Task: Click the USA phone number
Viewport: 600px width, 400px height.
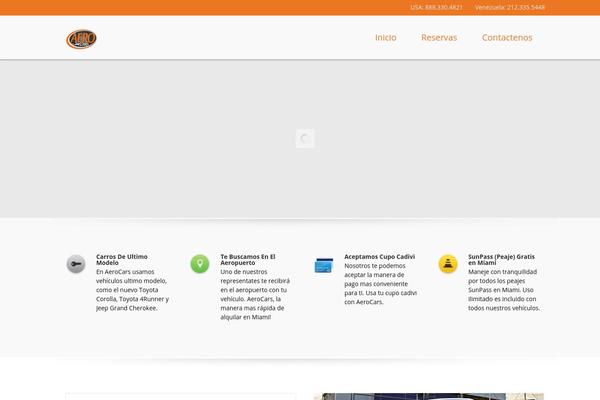Action: pyautogui.click(x=436, y=7)
